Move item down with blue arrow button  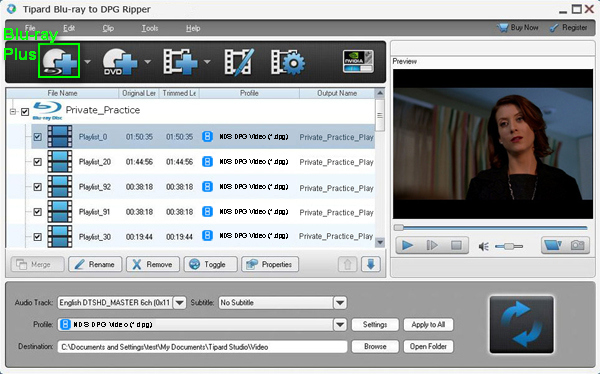(371, 264)
